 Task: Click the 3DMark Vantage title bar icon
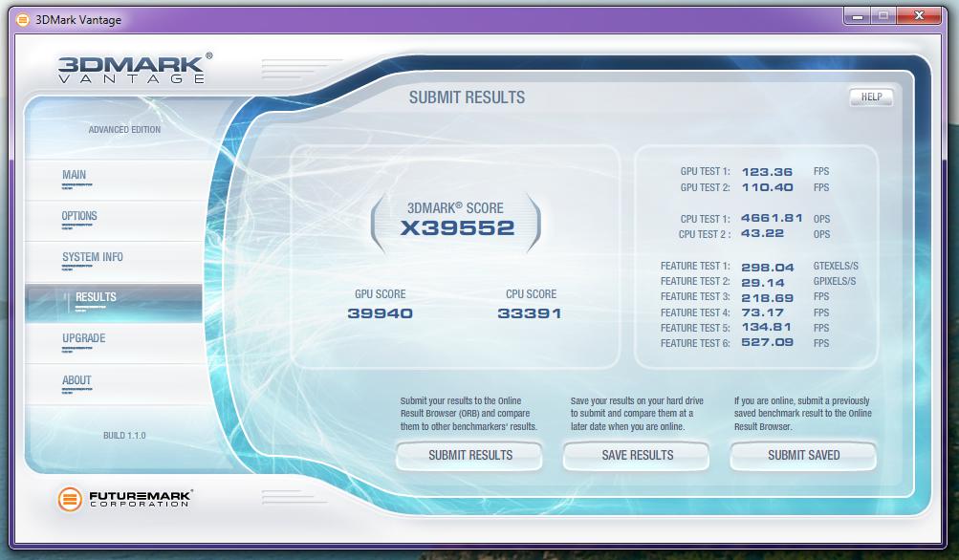click(23, 20)
